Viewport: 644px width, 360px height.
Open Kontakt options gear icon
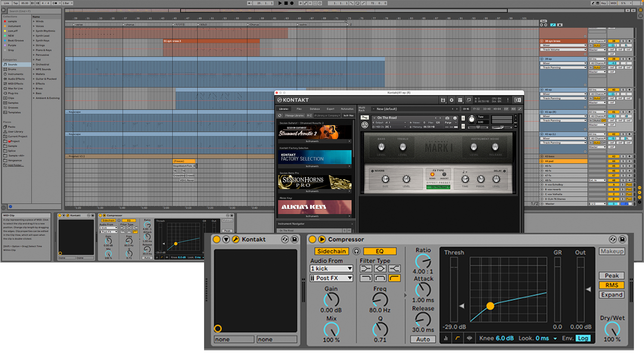point(452,100)
